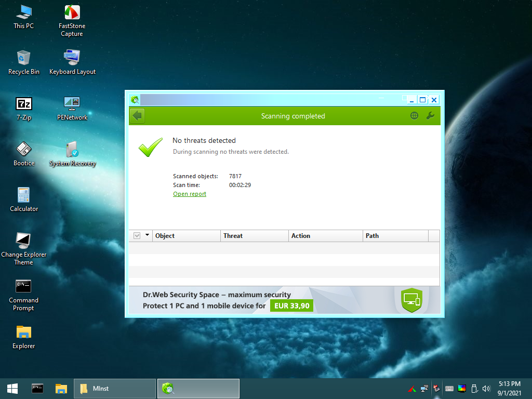Open Dr.Web settings wrench icon
The image size is (532, 399).
pyautogui.click(x=430, y=116)
